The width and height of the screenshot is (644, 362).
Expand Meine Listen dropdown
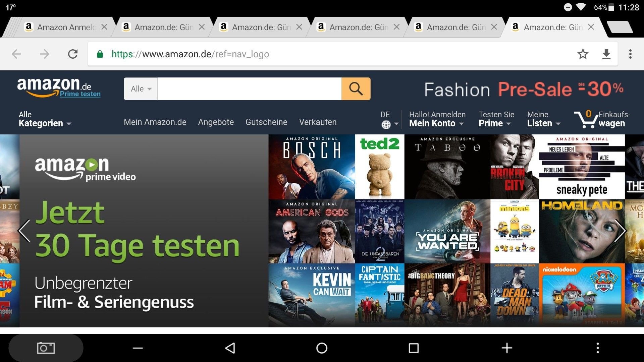(543, 119)
